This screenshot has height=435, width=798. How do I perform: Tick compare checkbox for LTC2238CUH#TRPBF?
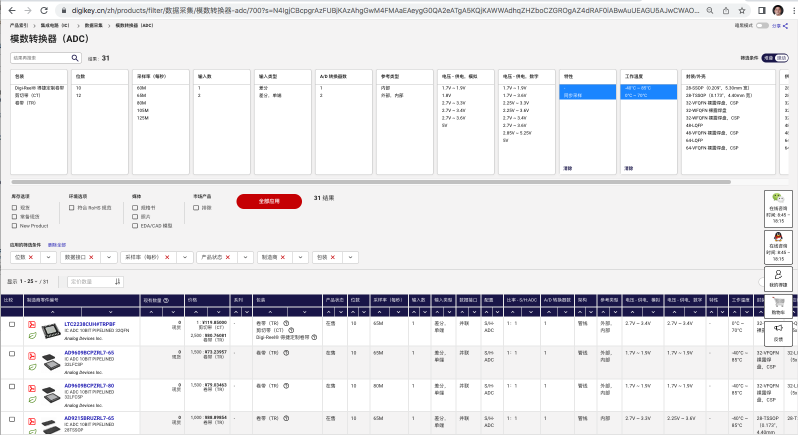tap(12, 324)
